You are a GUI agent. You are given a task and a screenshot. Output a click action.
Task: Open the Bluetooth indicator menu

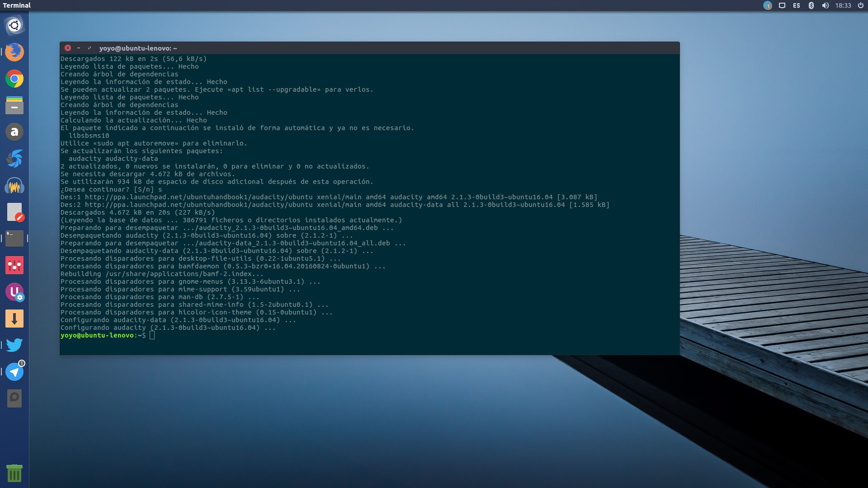point(811,5)
